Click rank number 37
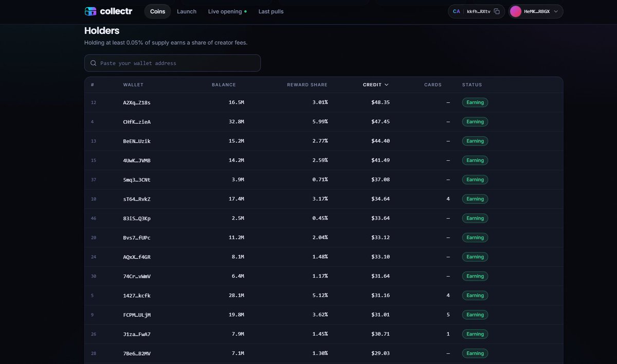617x364 pixels. (x=94, y=179)
